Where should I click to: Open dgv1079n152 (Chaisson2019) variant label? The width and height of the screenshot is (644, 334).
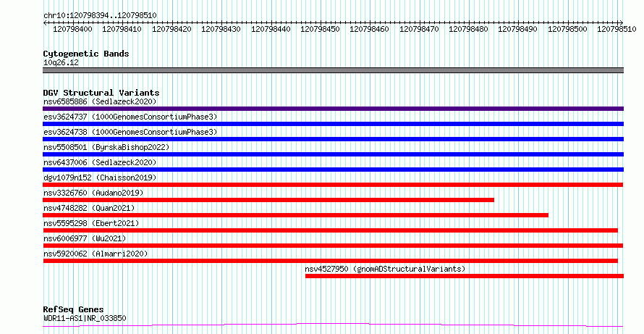(x=100, y=178)
